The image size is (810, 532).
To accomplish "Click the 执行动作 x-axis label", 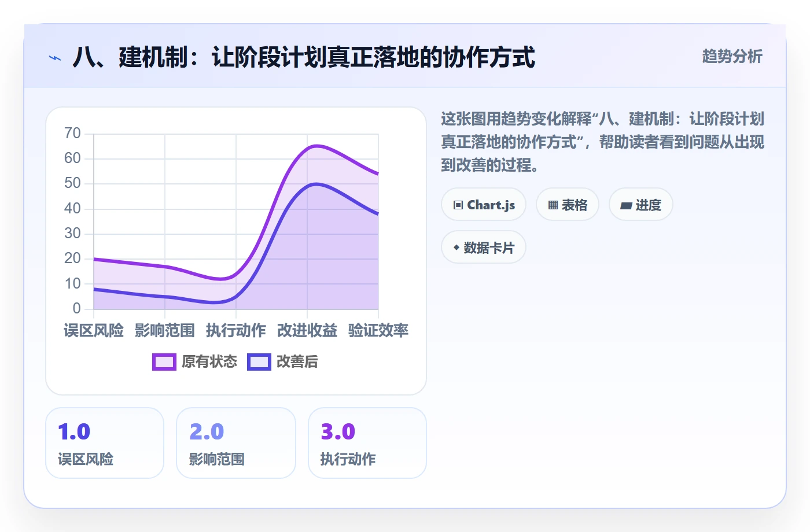I will point(236,330).
